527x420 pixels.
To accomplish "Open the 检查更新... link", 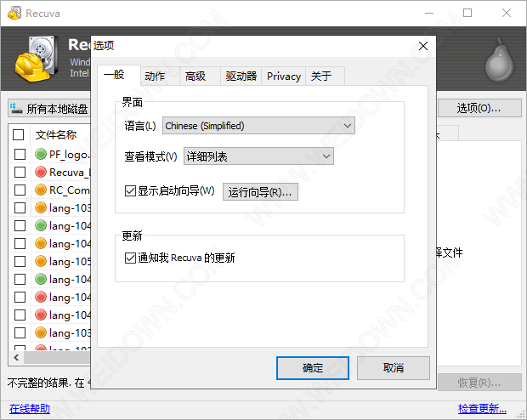I will tap(482, 409).
